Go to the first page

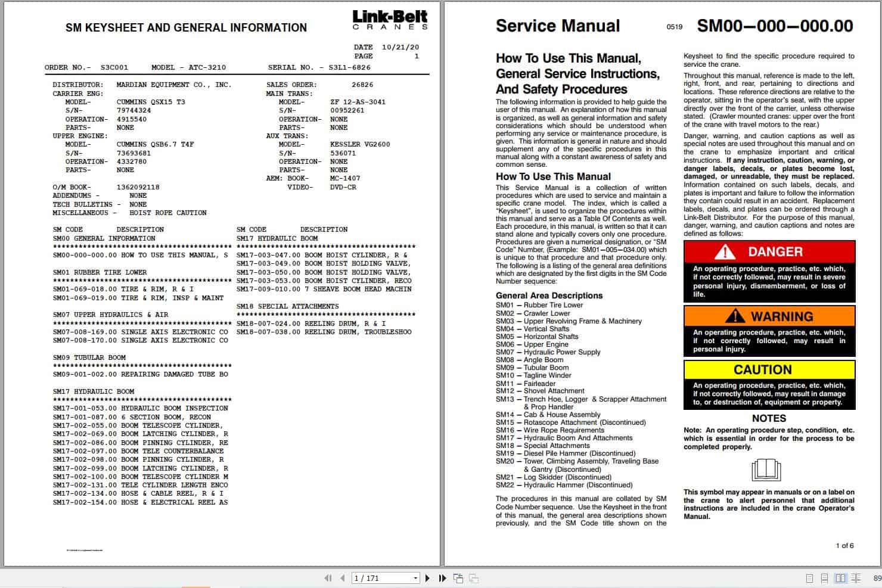[x=328, y=578]
